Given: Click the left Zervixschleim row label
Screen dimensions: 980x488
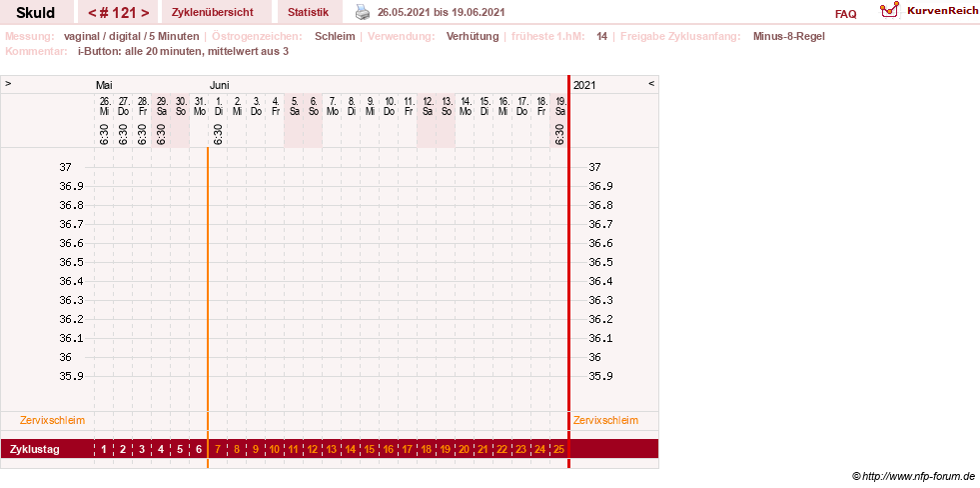Looking at the screenshot, I should [53, 420].
